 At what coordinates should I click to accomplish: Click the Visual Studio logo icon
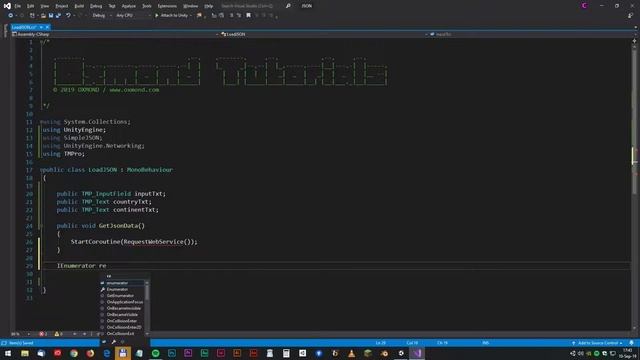[7, 6]
